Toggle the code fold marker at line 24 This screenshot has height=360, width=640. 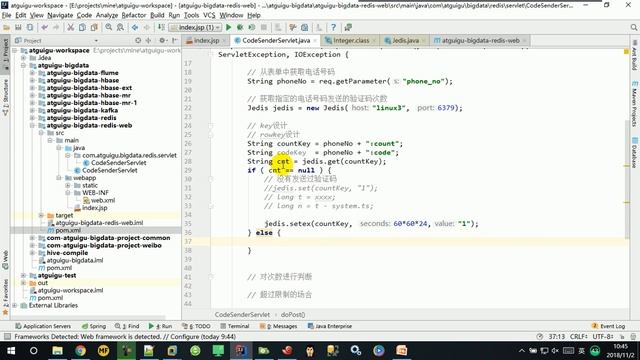click(x=211, y=126)
